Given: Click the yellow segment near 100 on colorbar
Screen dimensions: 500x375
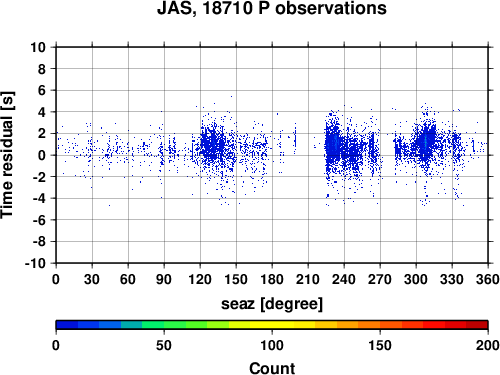Looking at the screenshot, I should coord(272,325).
